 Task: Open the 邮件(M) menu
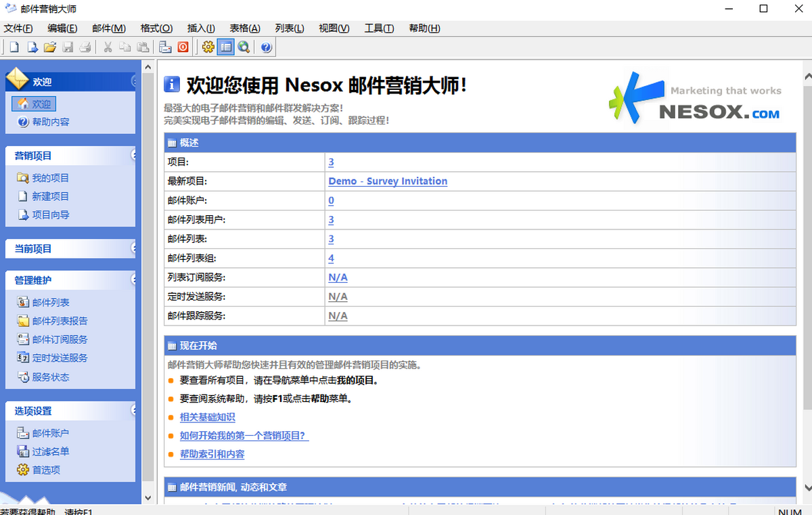coord(109,28)
